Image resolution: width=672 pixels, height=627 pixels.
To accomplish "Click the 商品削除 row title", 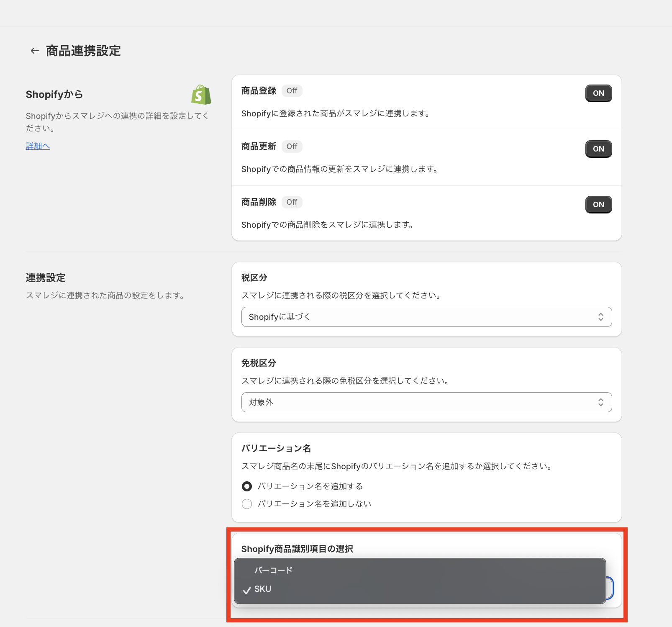I will [x=259, y=202].
